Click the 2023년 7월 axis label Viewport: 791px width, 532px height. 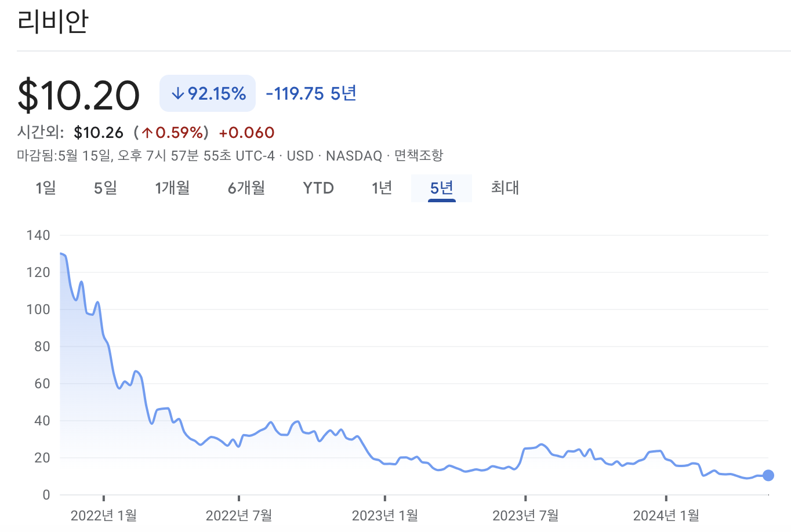[525, 515]
